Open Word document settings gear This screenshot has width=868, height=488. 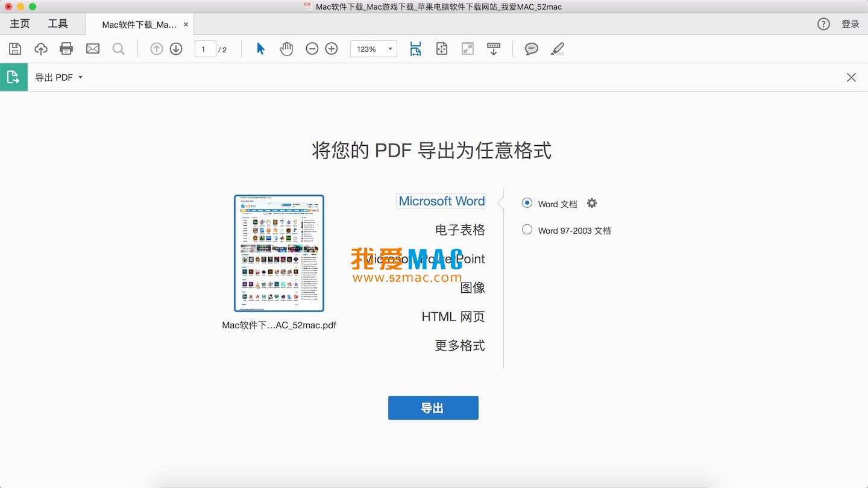point(592,203)
